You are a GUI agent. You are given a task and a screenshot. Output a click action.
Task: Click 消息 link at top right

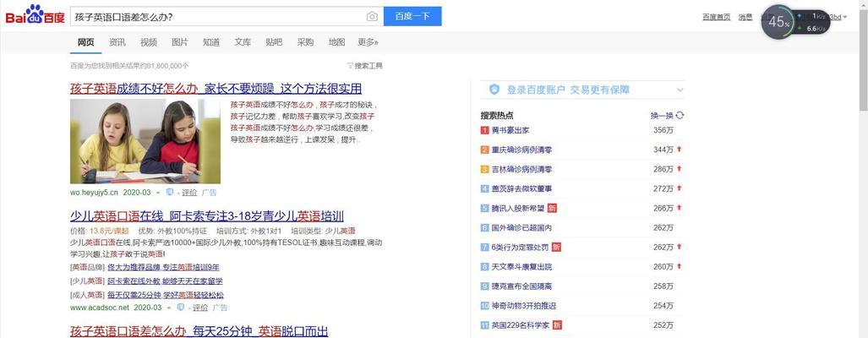point(745,17)
